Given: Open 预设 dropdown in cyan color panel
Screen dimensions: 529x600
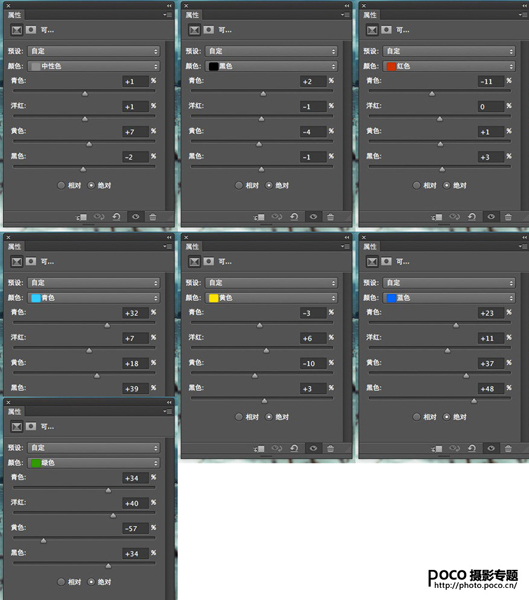Looking at the screenshot, I should [94, 283].
